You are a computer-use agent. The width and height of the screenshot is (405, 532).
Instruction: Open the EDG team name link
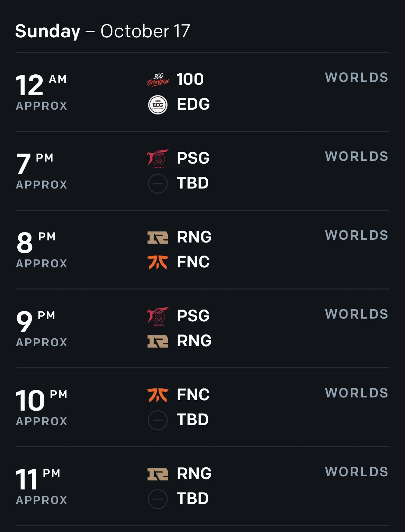pyautogui.click(x=193, y=104)
